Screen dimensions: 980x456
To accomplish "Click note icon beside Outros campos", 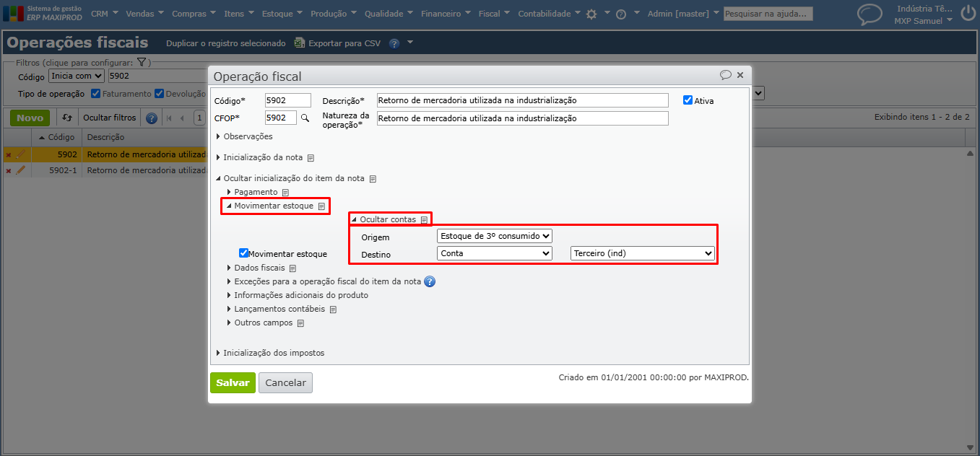I will pyautogui.click(x=300, y=323).
